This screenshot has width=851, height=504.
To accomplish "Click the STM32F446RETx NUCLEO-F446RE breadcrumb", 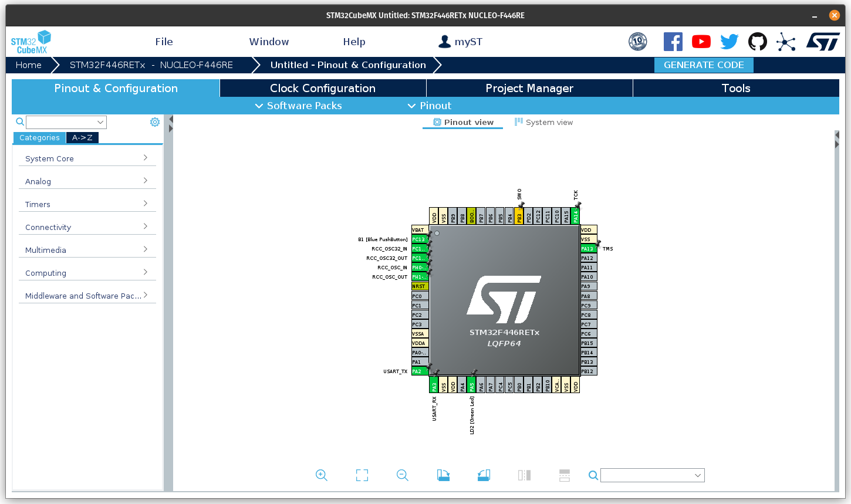I will tap(151, 65).
